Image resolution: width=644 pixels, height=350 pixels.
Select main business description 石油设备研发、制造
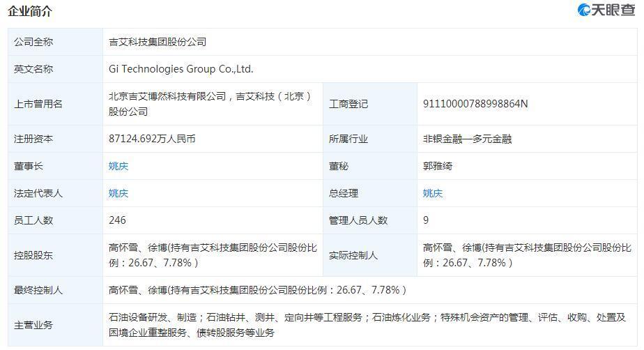click(153, 317)
